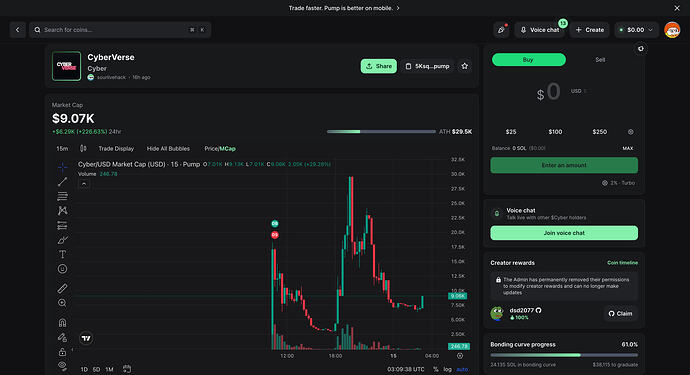Image resolution: width=690 pixels, height=375 pixels.
Task: Toggle log scale on chart
Action: click(447, 369)
